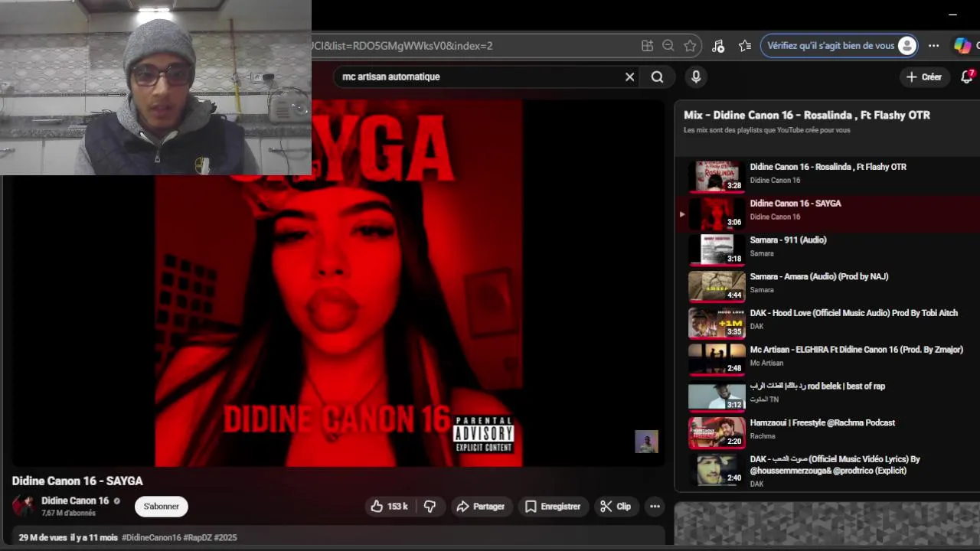This screenshot has height=551, width=980.
Task: Click the 29 M de vues description line
Action: (338, 538)
